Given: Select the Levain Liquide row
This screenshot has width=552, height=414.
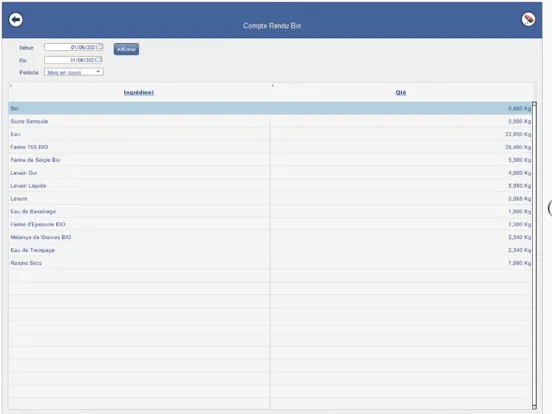Looking at the screenshot, I should [270, 186].
